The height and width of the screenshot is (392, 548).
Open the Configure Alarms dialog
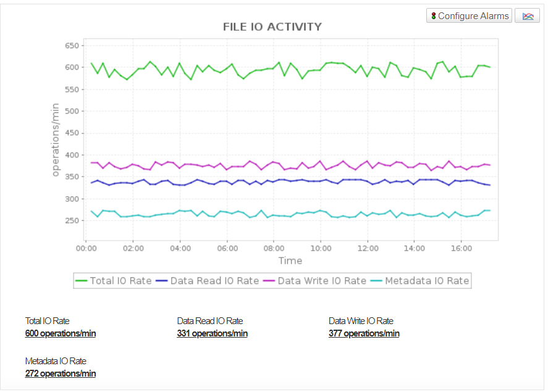(469, 16)
